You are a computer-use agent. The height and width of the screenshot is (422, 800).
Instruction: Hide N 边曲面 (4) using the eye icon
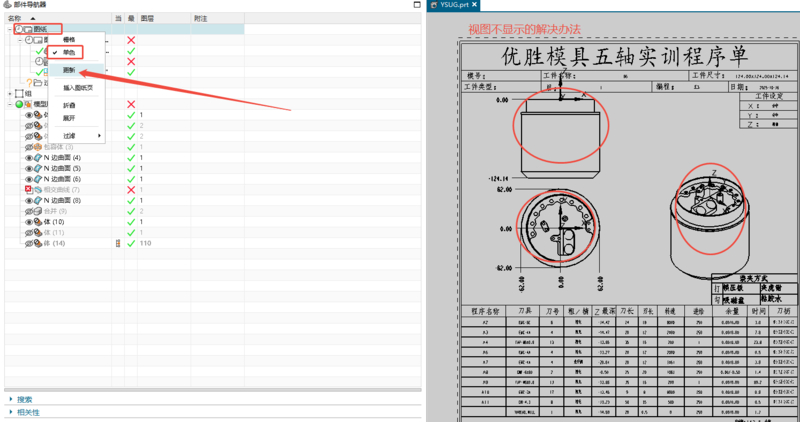pos(29,158)
